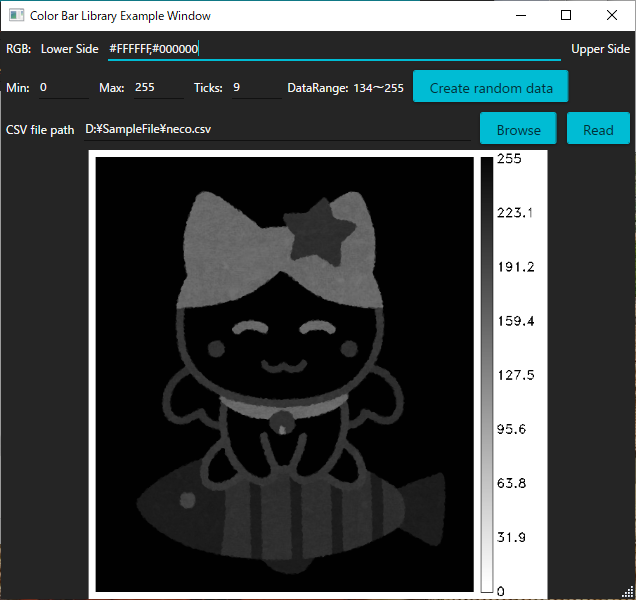Click the '159.4' color bar tick label
Screen dimensions: 636x600
tap(516, 321)
